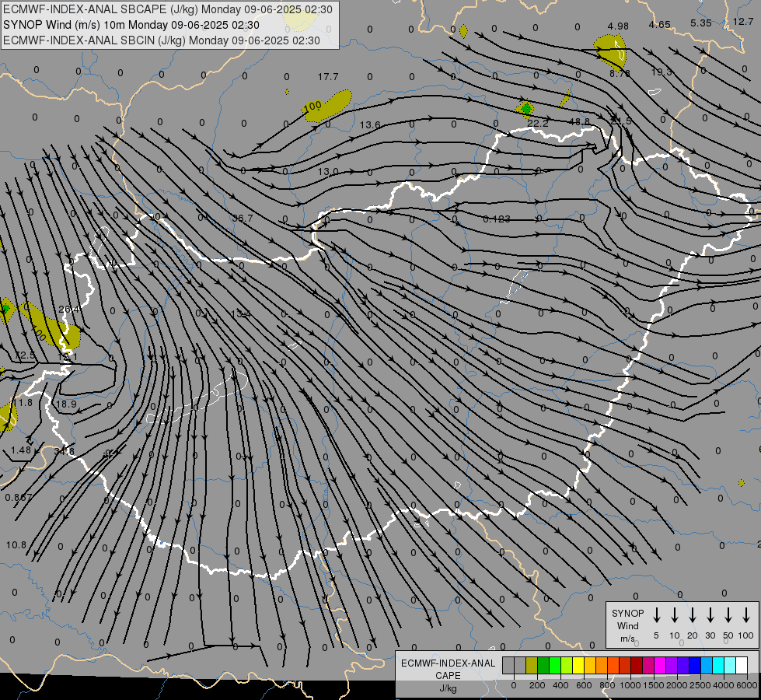Click the 30 m/s wind arrow in legend

coord(710,615)
